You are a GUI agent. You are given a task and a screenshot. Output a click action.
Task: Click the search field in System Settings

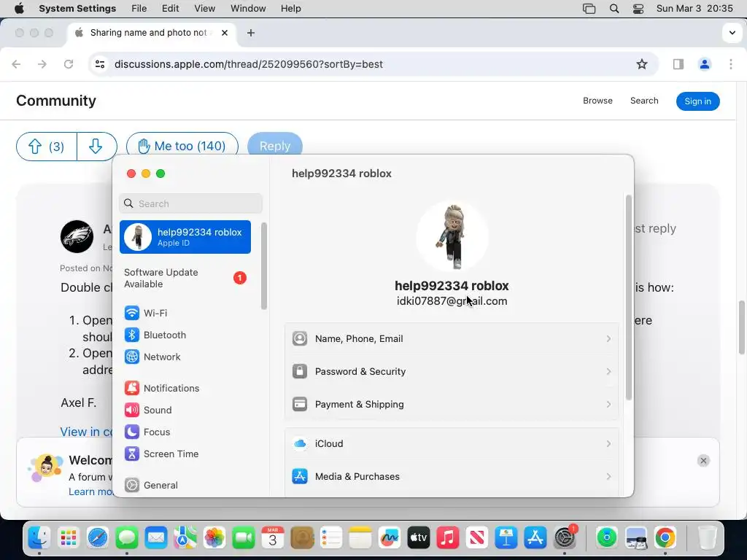click(190, 203)
